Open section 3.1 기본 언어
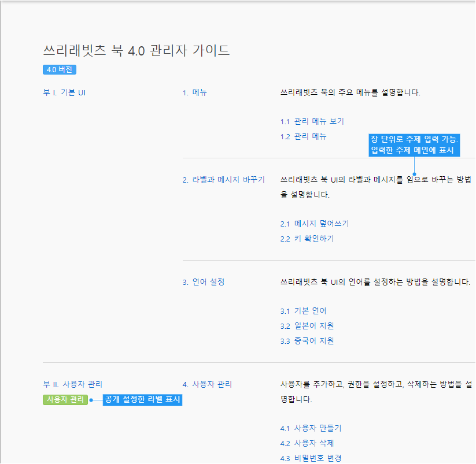This screenshot has height=464, width=476. pos(303,311)
